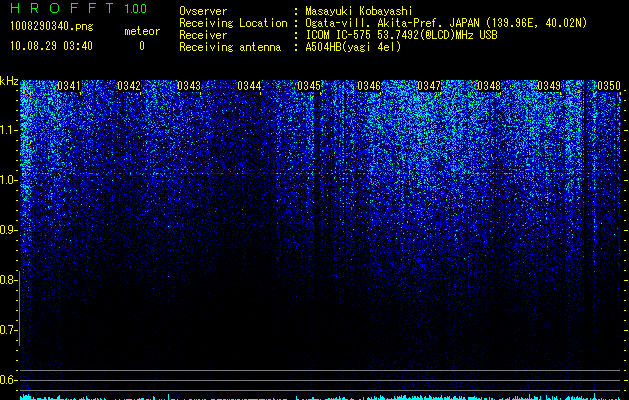The image size is (629, 400).
Task: Click the 0345 time marker
Action: click(309, 86)
